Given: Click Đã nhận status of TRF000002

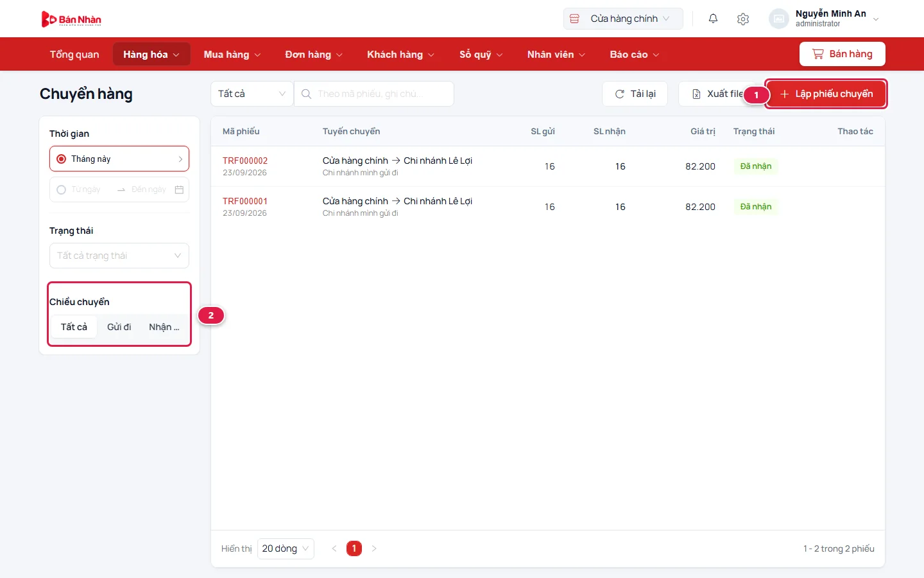Looking at the screenshot, I should pyautogui.click(x=756, y=166).
